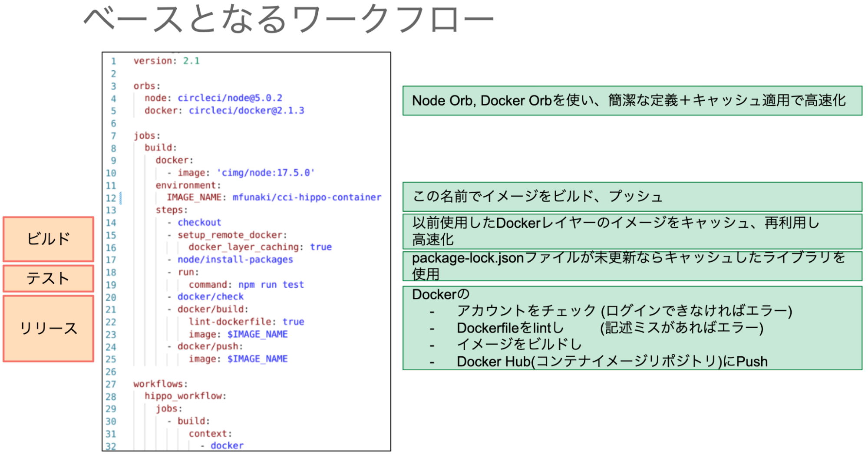
Task: Click the Node Orb, Docker Orb description box
Action: (632, 101)
